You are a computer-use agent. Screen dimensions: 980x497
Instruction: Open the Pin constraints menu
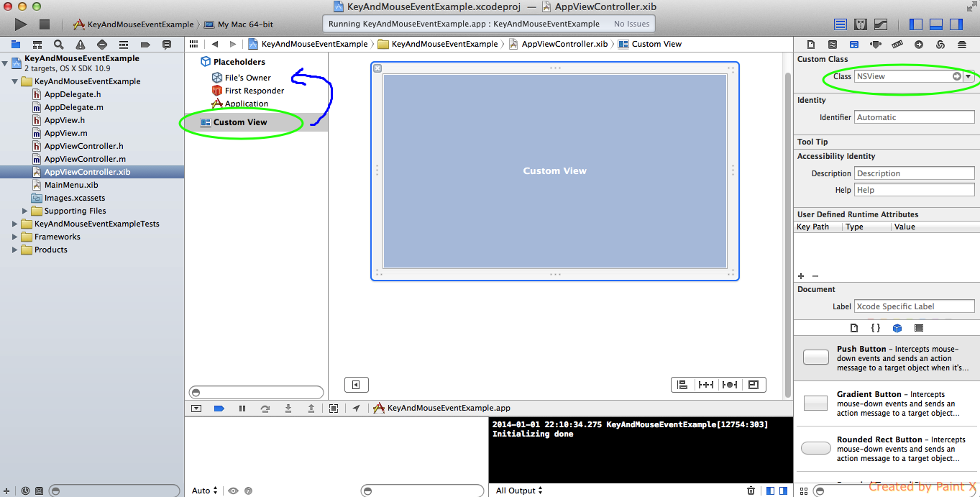pyautogui.click(x=706, y=385)
